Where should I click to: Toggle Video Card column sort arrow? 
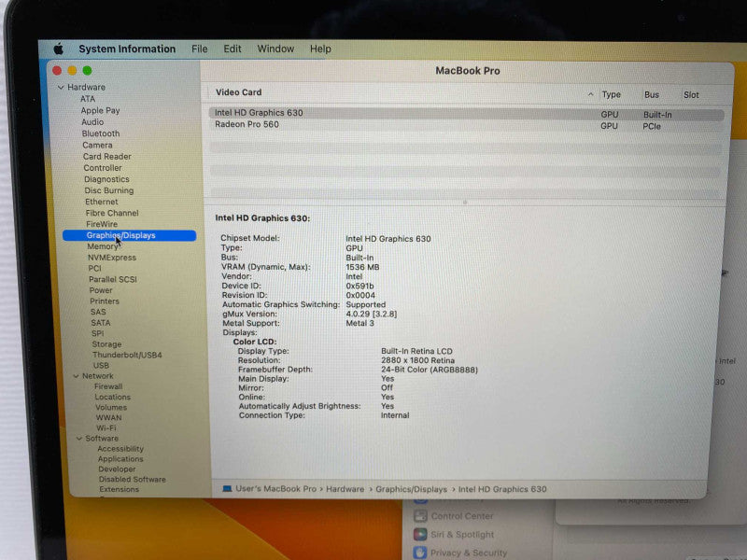[590, 94]
